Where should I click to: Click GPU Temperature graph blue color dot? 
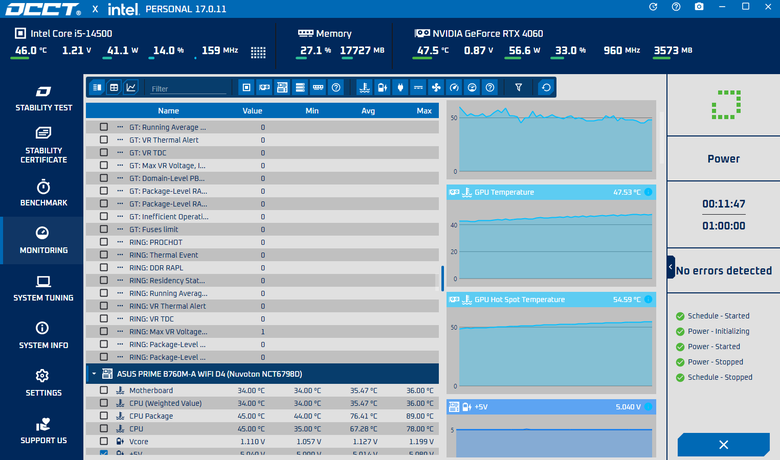tap(648, 192)
